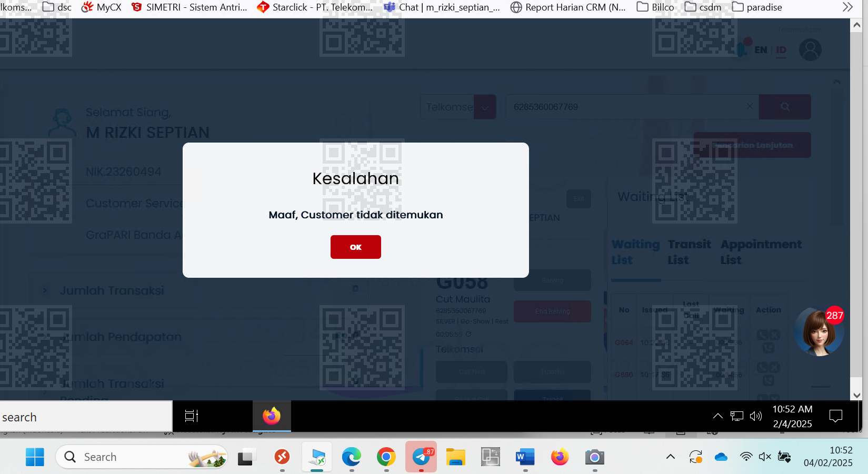
Task: Switch page language to ID
Action: pyautogui.click(x=781, y=50)
